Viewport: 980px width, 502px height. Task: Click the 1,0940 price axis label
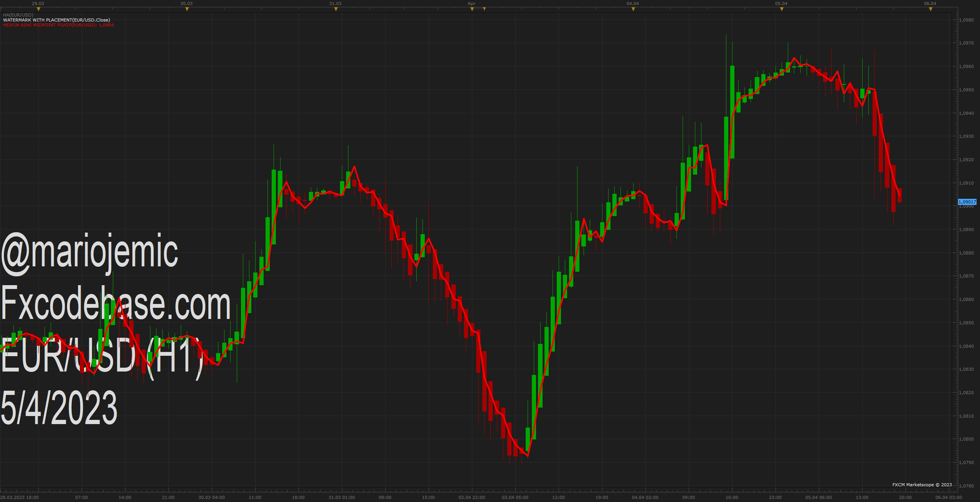pyautogui.click(x=966, y=113)
